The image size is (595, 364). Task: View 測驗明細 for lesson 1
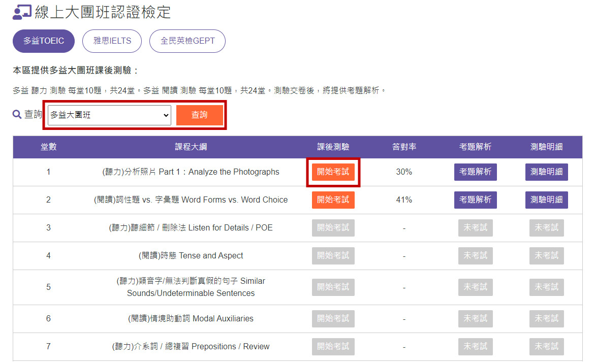coord(546,172)
